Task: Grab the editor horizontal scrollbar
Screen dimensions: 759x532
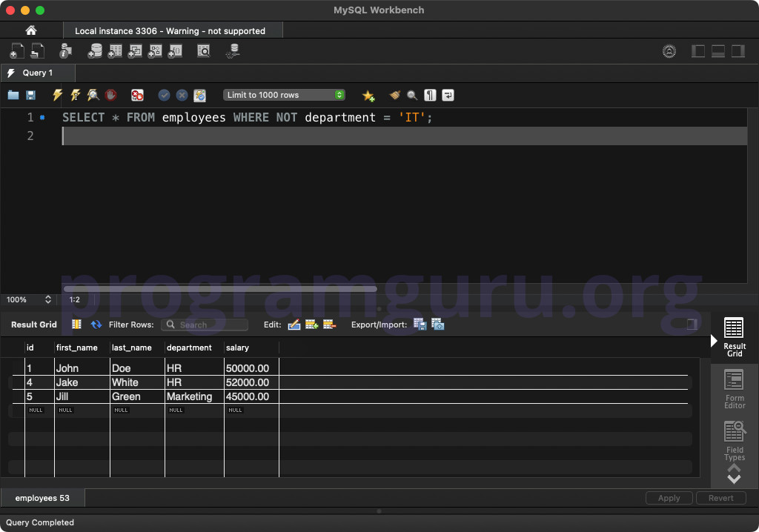Action: tap(220, 289)
